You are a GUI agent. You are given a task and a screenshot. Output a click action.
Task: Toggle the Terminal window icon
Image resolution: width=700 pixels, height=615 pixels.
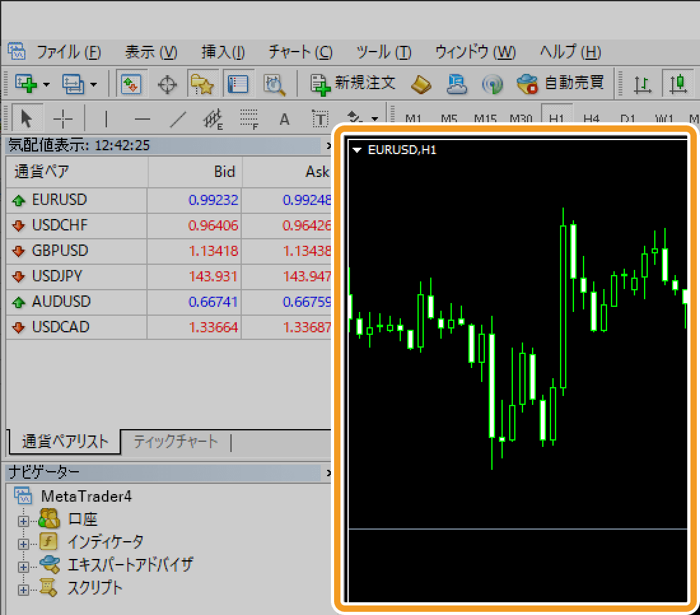239,83
